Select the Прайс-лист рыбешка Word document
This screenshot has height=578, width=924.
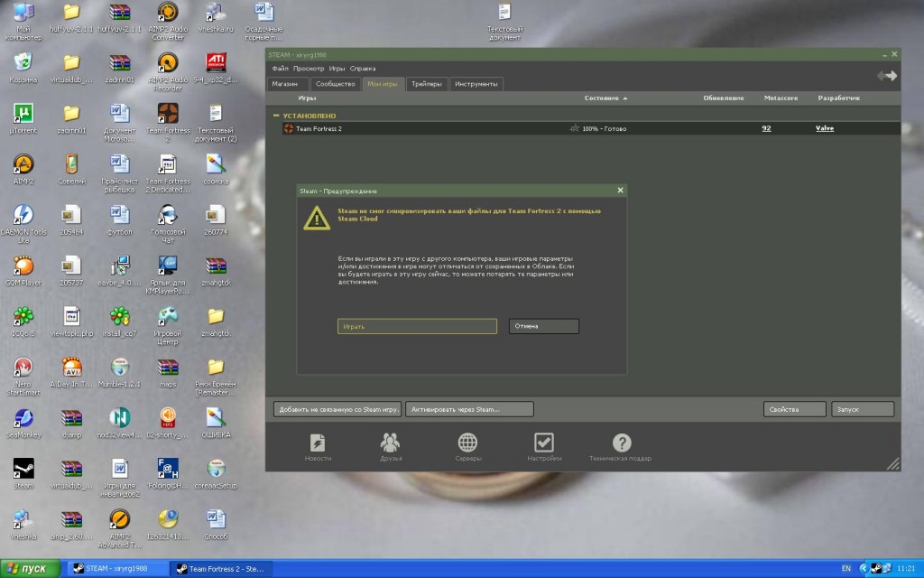[120, 173]
